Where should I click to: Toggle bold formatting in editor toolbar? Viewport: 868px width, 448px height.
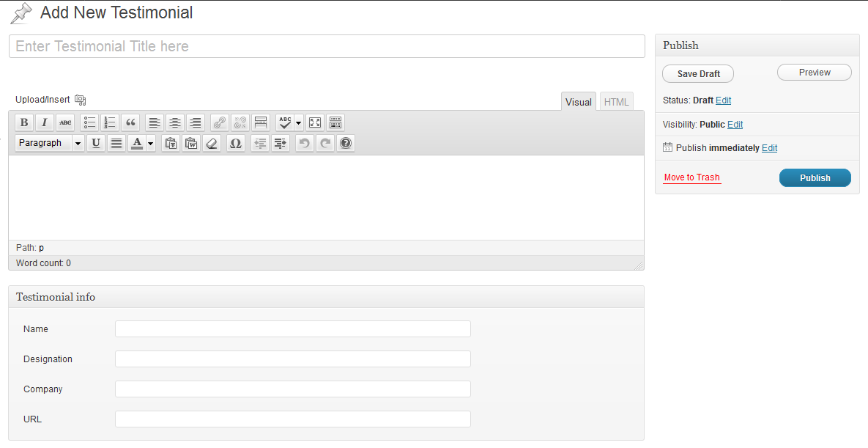tap(23, 122)
